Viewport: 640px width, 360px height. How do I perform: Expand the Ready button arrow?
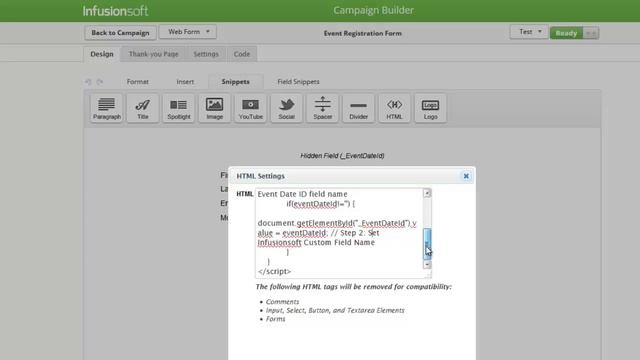coord(591,33)
